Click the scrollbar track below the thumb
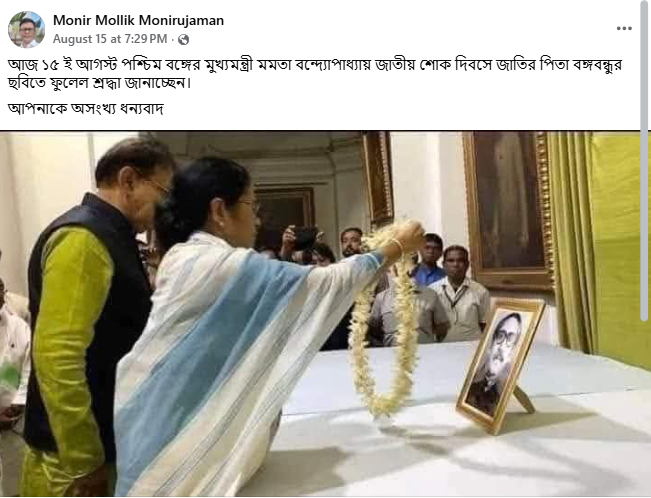 coord(645,409)
